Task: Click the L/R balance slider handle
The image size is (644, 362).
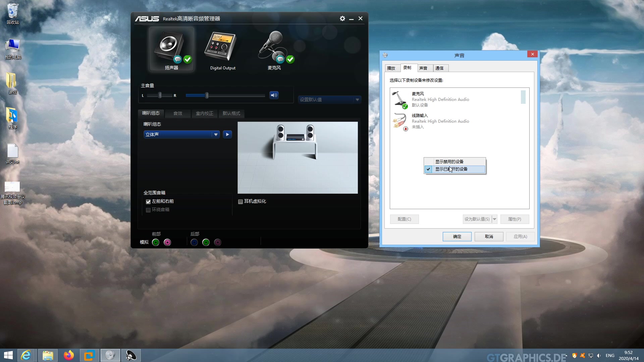Action: pos(160,95)
